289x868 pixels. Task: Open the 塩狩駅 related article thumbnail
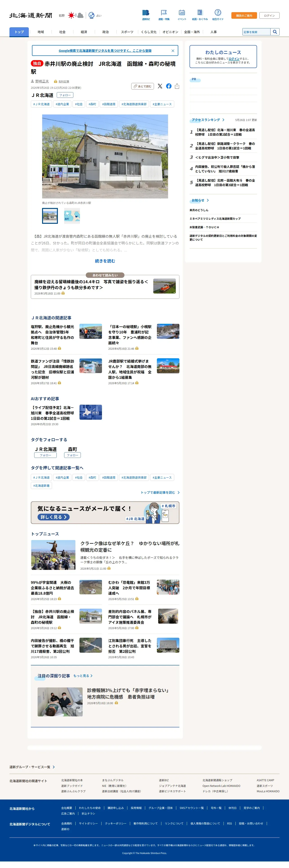tap(90, 331)
